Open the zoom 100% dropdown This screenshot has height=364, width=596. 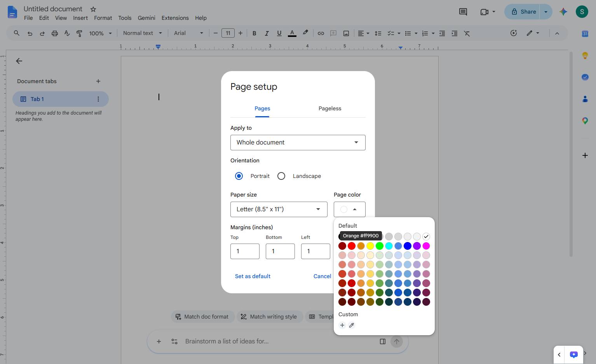[x=100, y=33]
